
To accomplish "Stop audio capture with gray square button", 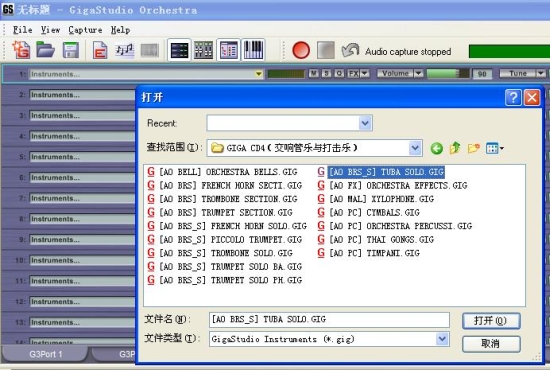I will pos(326,50).
